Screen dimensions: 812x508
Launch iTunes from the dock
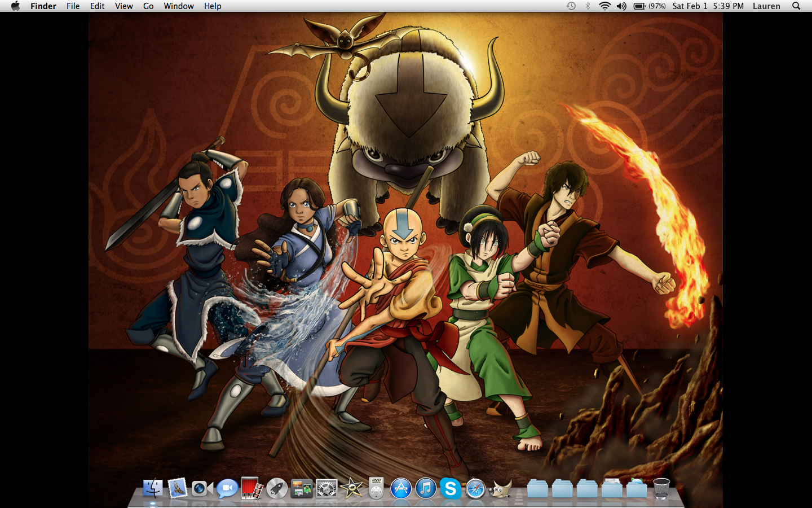426,488
